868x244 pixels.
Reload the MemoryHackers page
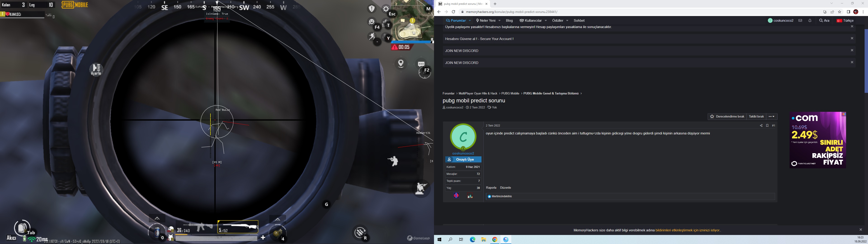tap(453, 12)
